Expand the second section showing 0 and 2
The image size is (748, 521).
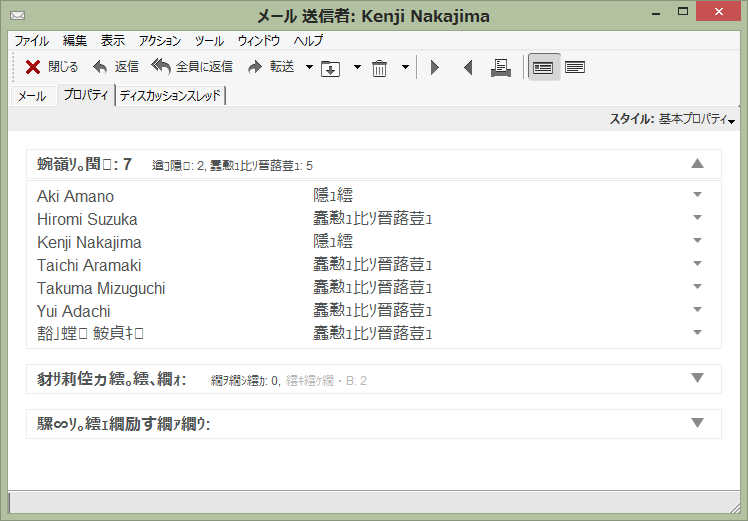point(697,378)
